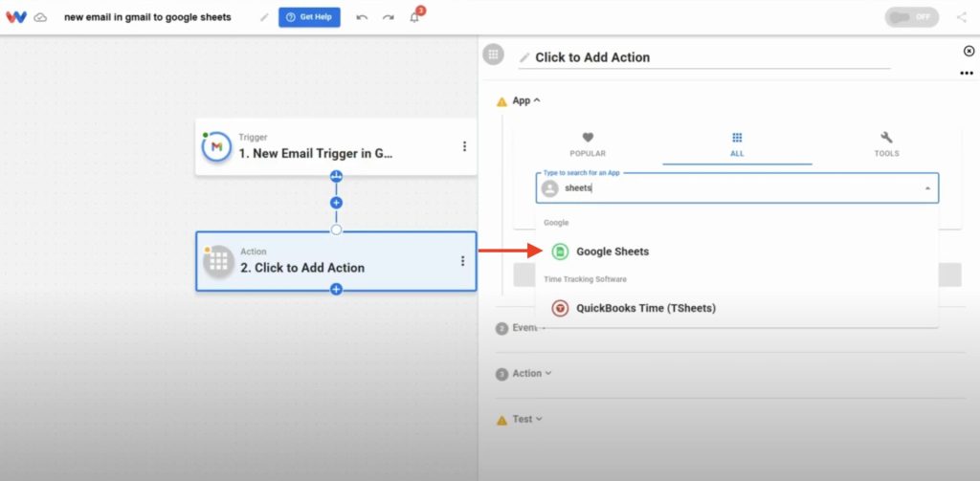This screenshot has width=980, height=481.
Task: Expand the Action section
Action: pos(531,374)
